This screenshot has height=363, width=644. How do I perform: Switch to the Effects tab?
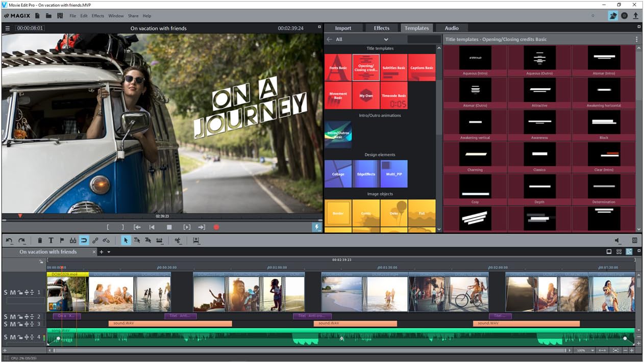click(381, 28)
